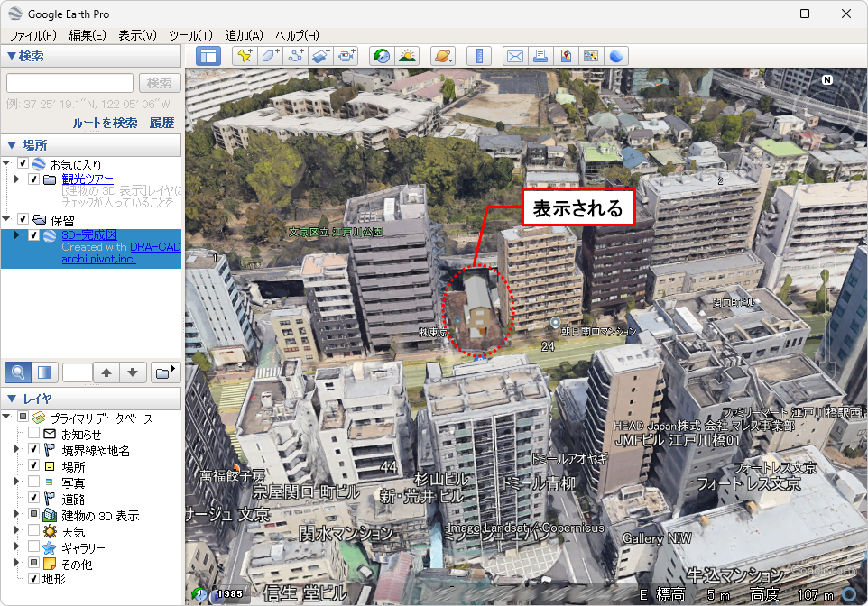The width and height of the screenshot is (868, 606).
Task: Add a placemark with the pushpin tool
Action: [x=245, y=57]
